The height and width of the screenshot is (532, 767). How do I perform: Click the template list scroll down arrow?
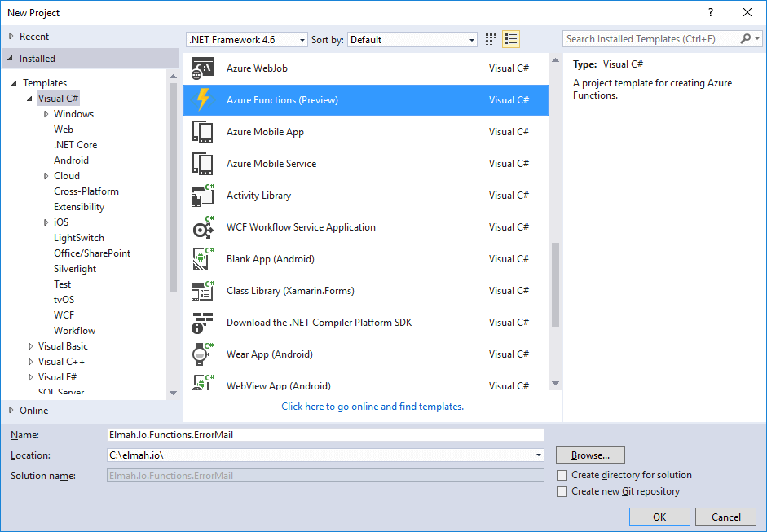(555, 384)
